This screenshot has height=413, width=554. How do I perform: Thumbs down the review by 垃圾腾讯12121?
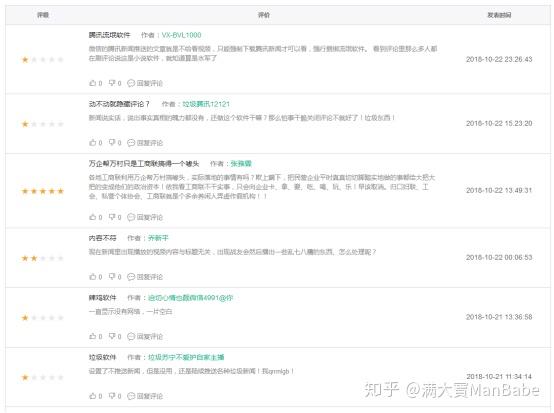coord(115,143)
